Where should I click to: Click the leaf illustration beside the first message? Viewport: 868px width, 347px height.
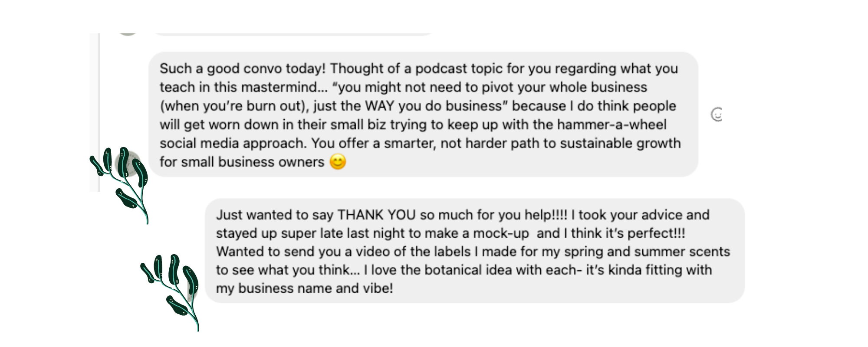point(123,182)
